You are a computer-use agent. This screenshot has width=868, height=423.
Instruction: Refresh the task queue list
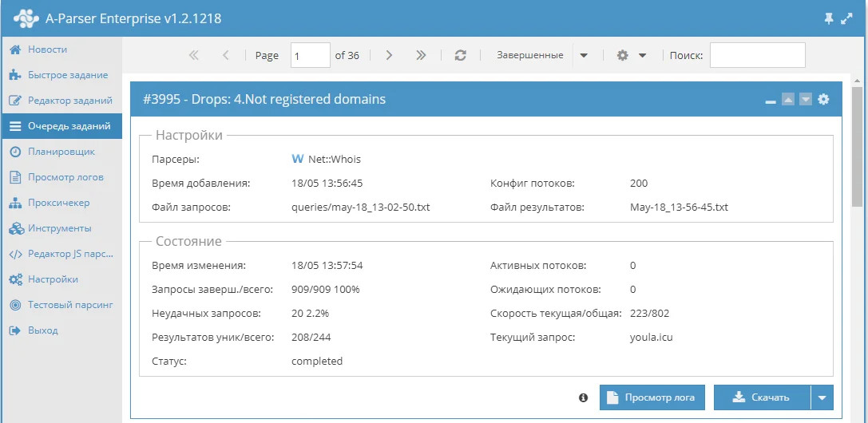[460, 55]
